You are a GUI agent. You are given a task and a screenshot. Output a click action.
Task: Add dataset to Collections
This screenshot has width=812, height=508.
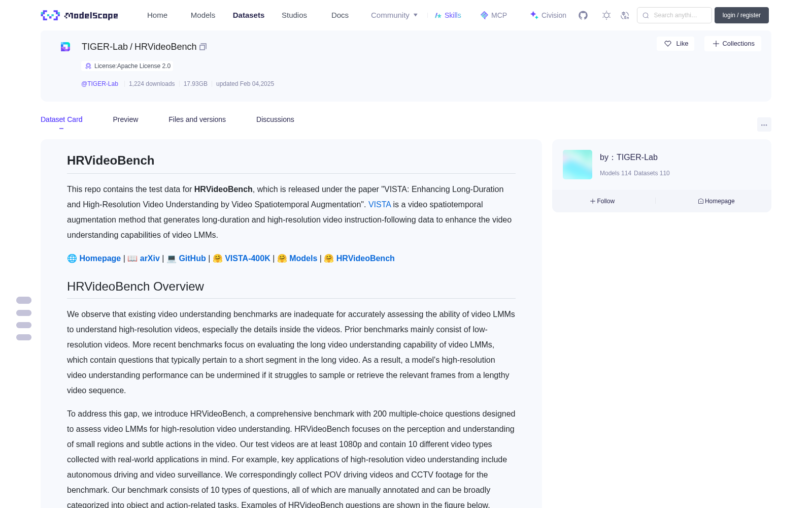click(x=733, y=44)
